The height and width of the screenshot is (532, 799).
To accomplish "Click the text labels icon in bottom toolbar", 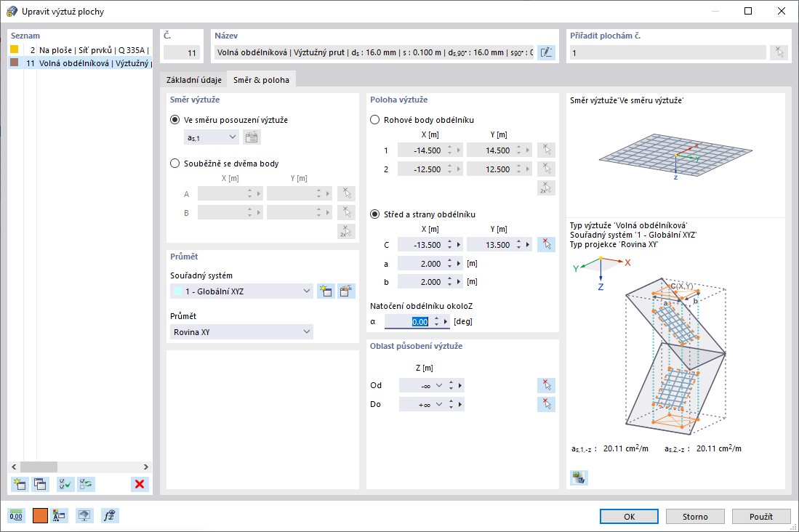I will [x=60, y=516].
